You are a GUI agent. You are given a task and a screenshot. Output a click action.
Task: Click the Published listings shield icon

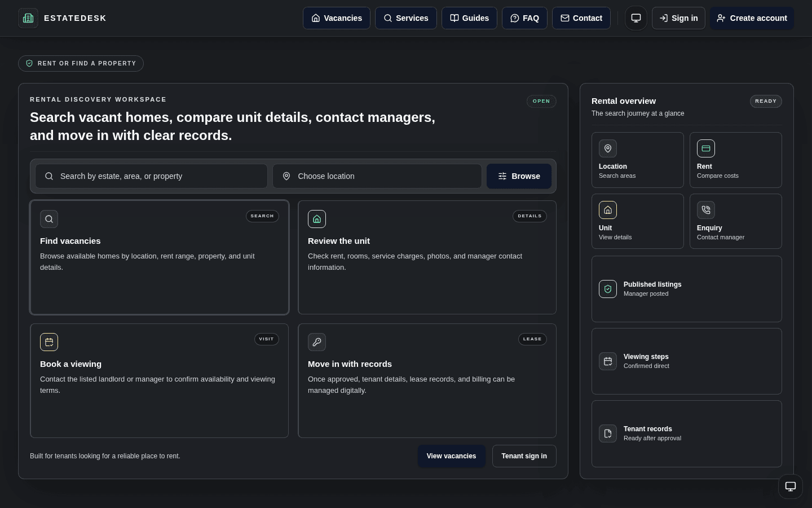pyautogui.click(x=608, y=289)
